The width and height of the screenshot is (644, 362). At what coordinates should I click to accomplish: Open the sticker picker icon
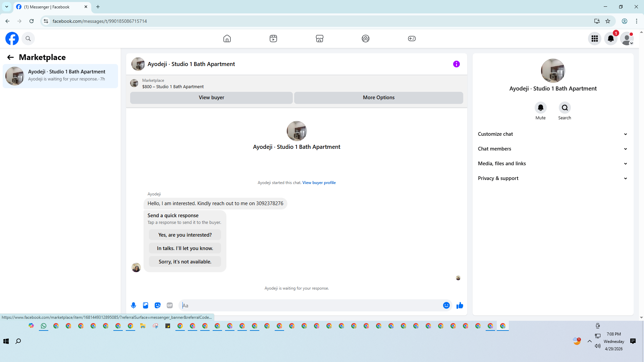pos(158,305)
